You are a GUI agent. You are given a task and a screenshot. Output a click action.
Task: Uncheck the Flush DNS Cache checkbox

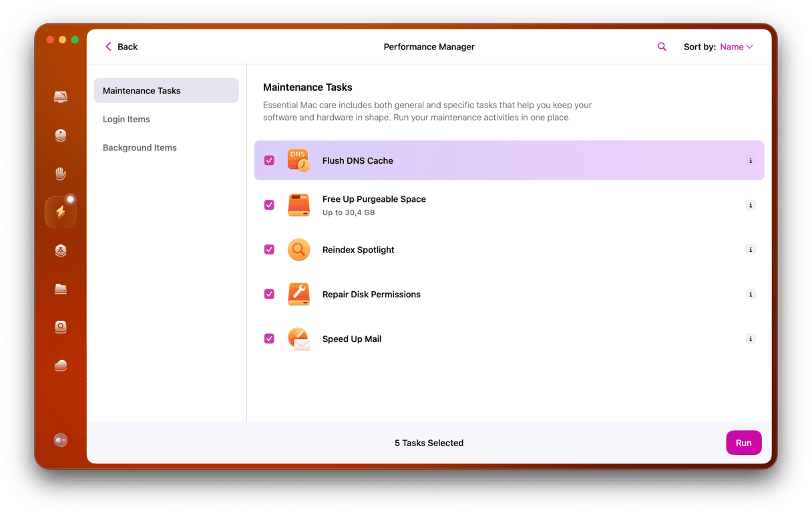(269, 160)
